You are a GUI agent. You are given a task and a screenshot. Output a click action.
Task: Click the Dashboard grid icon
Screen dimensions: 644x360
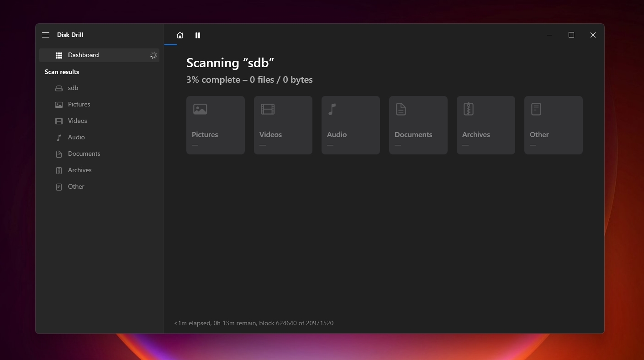(59, 55)
